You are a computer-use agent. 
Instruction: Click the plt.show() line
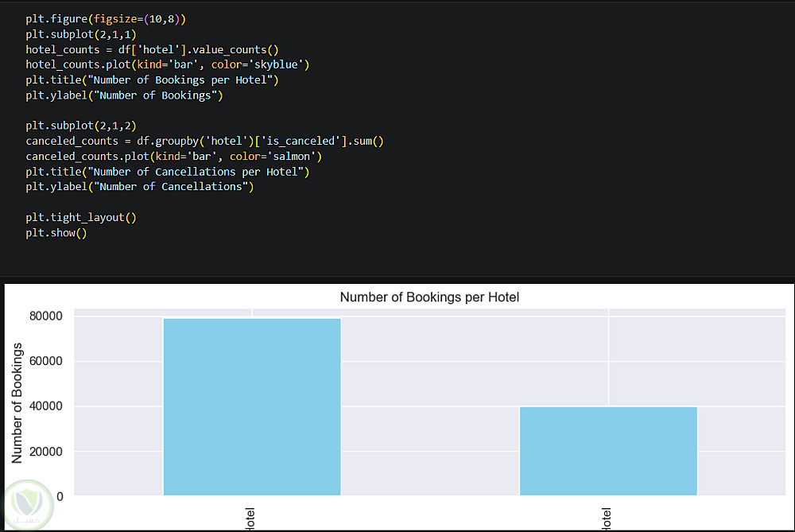point(56,233)
